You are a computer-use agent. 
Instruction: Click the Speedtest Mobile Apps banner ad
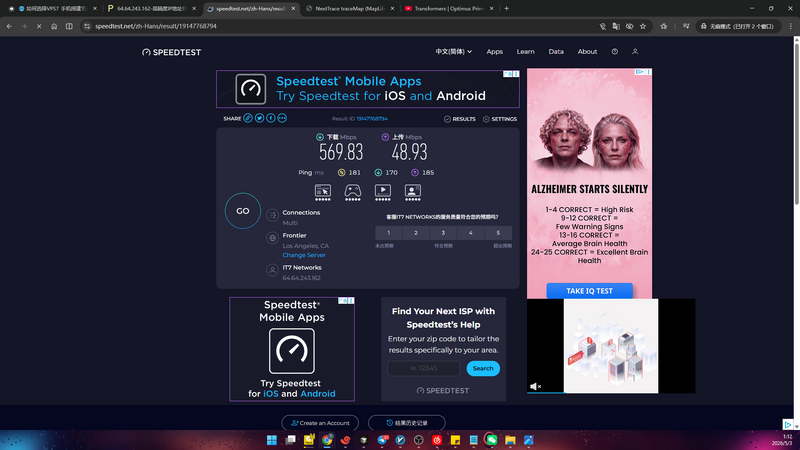368,89
